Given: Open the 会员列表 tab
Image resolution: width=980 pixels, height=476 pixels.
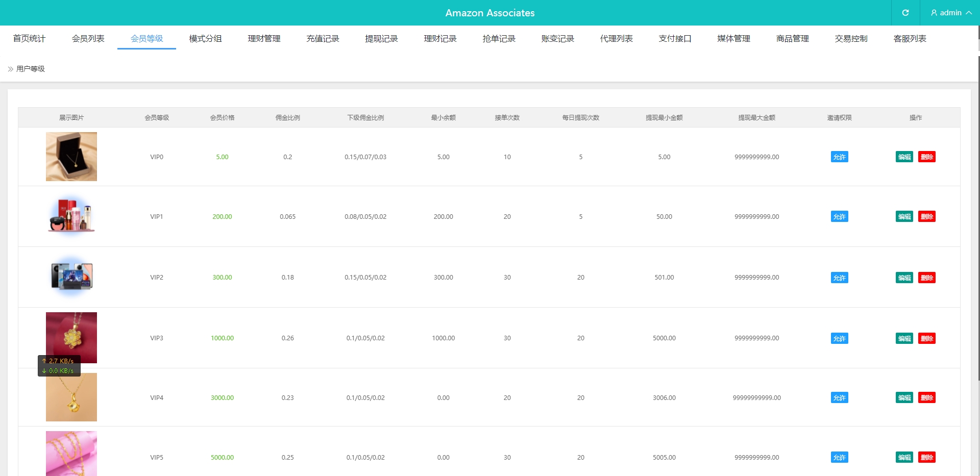Looking at the screenshot, I should [88, 39].
